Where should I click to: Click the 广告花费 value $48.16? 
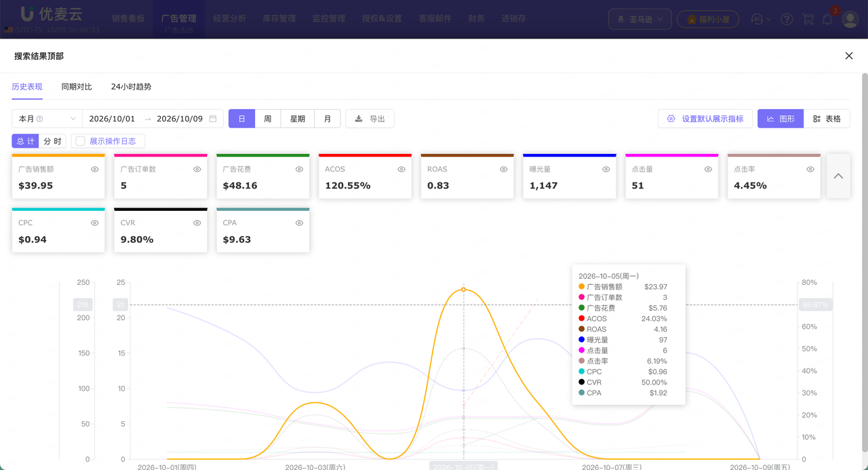[x=240, y=186]
